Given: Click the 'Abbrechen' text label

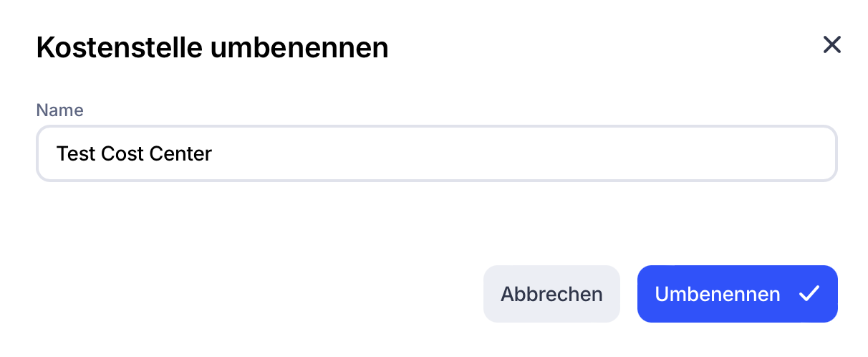Looking at the screenshot, I should (551, 294).
